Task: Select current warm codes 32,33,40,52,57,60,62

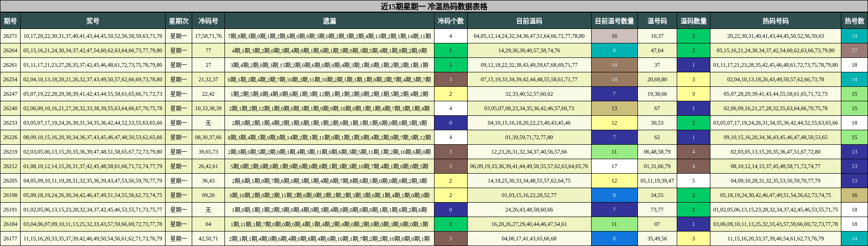Action: click(529, 94)
